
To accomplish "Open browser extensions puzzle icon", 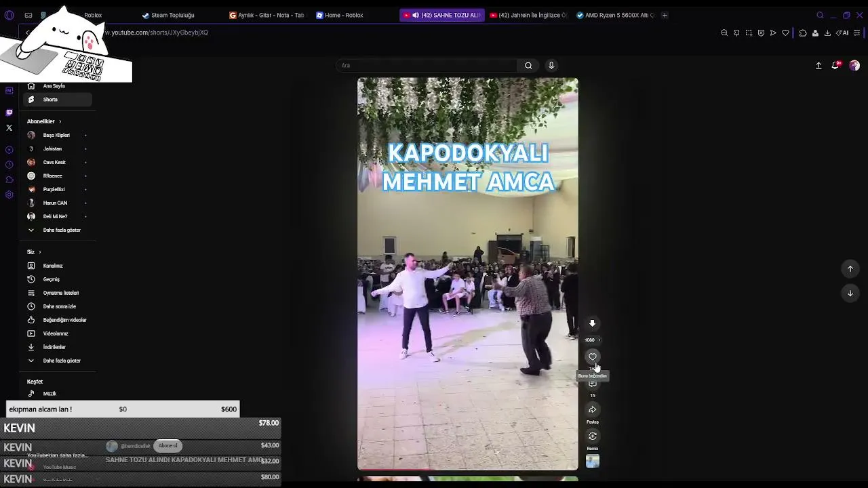I will (x=803, y=33).
